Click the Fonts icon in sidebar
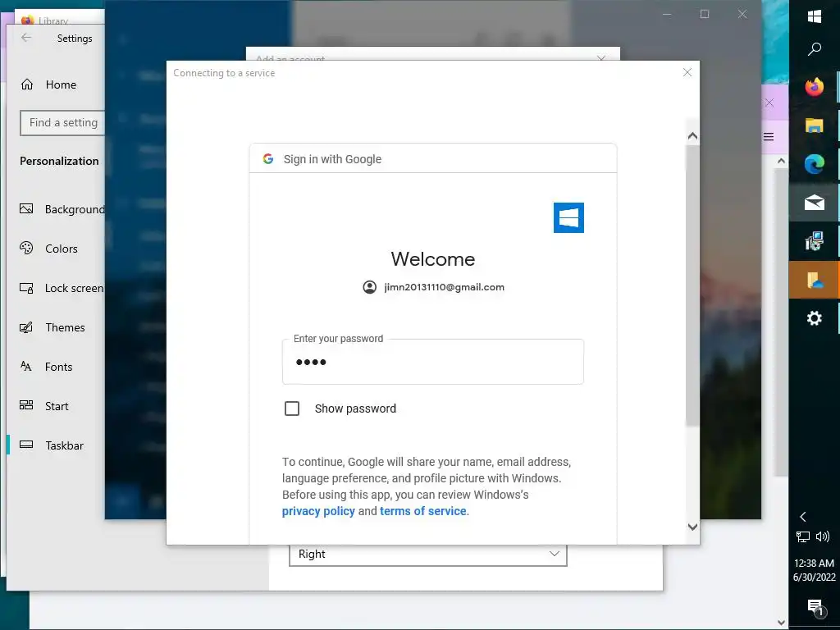 coord(26,367)
